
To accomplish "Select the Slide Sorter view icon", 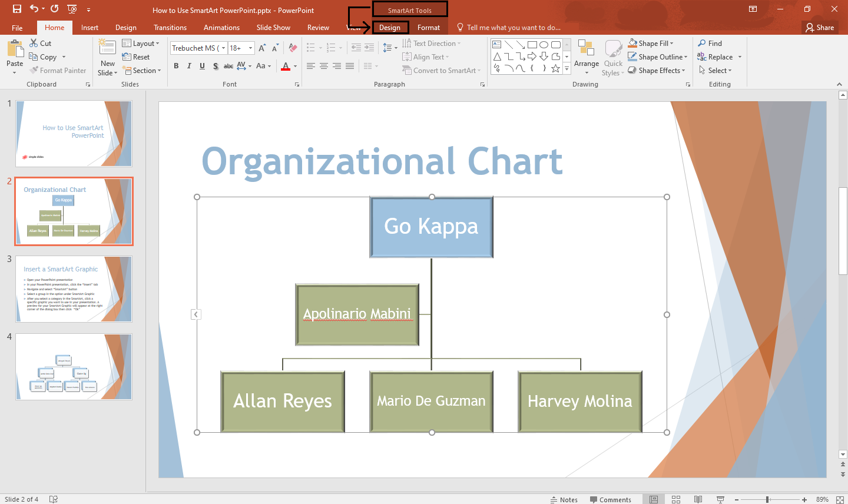I will click(x=676, y=499).
